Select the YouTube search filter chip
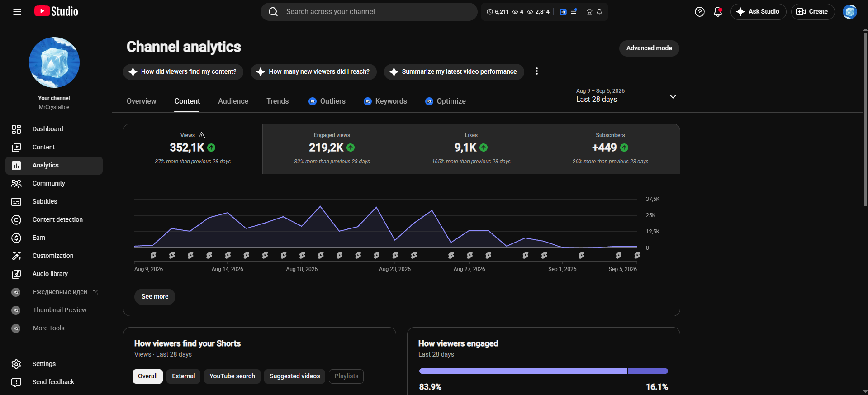Image resolution: width=868 pixels, height=395 pixels. (232, 376)
